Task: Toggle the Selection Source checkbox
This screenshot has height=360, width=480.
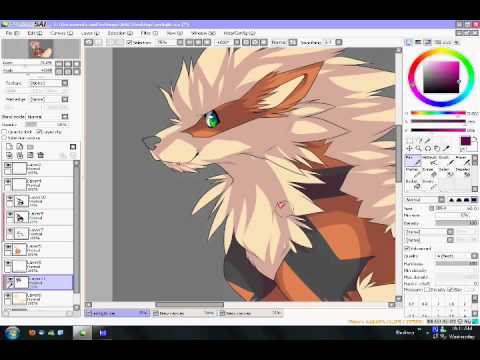Action: [x=5, y=138]
